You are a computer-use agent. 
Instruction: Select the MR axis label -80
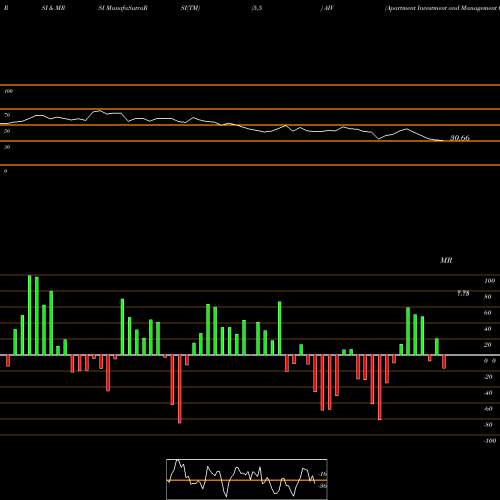[488, 425]
